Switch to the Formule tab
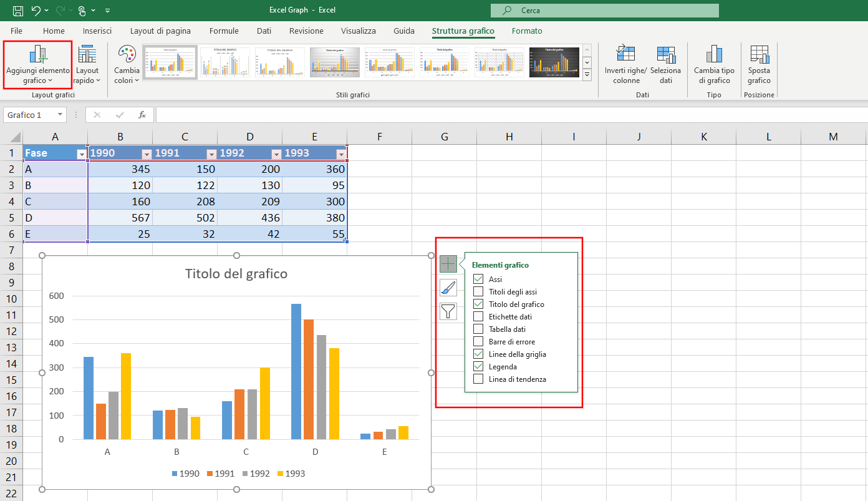 point(224,31)
